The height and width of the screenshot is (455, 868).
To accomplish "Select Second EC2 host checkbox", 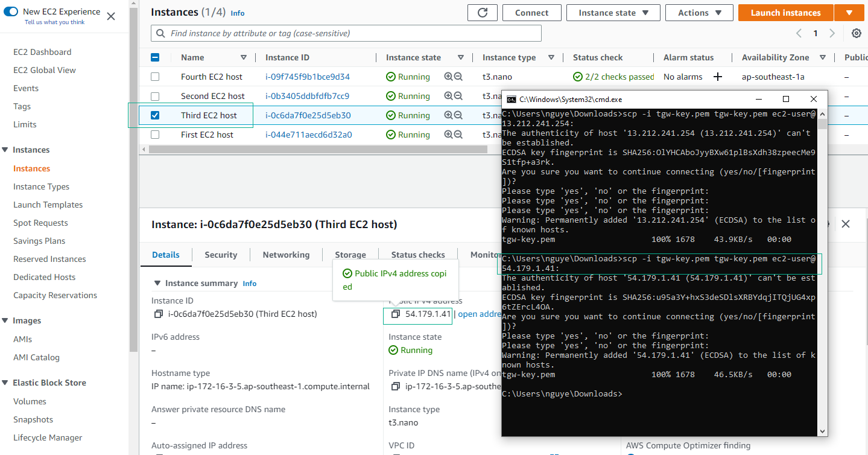I will click(155, 96).
